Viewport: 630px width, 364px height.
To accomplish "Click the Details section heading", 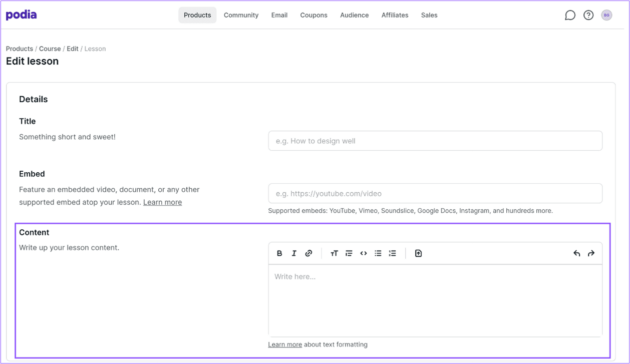I will (x=34, y=99).
